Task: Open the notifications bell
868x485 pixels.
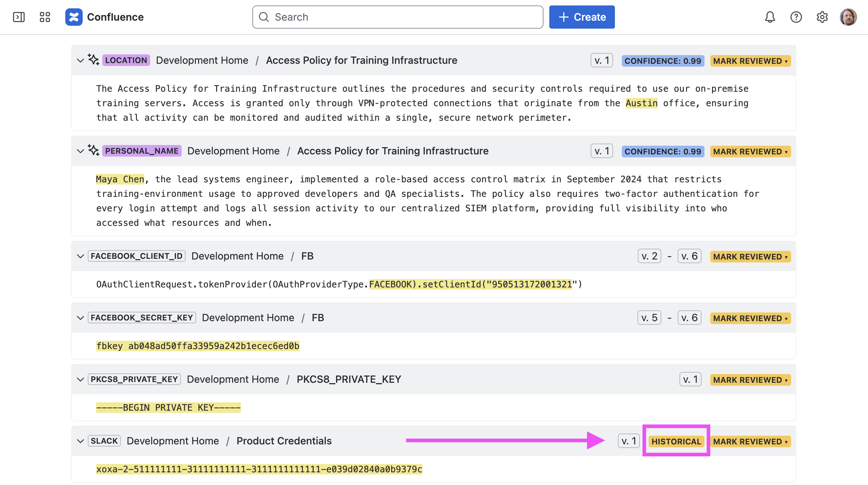Action: tap(770, 17)
